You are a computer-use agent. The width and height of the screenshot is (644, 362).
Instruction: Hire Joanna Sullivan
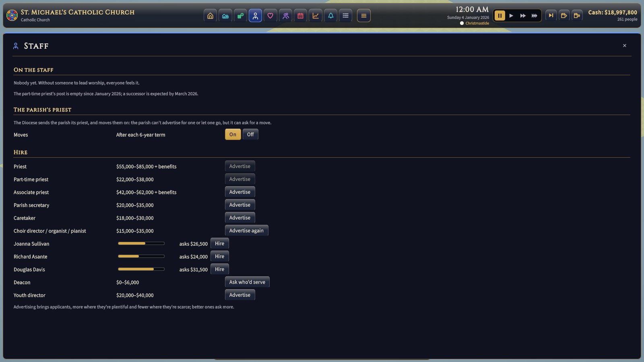click(x=220, y=243)
